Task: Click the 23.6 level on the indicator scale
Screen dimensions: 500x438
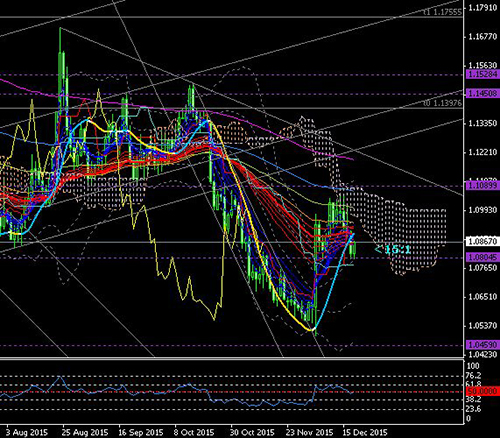Action: click(473, 409)
